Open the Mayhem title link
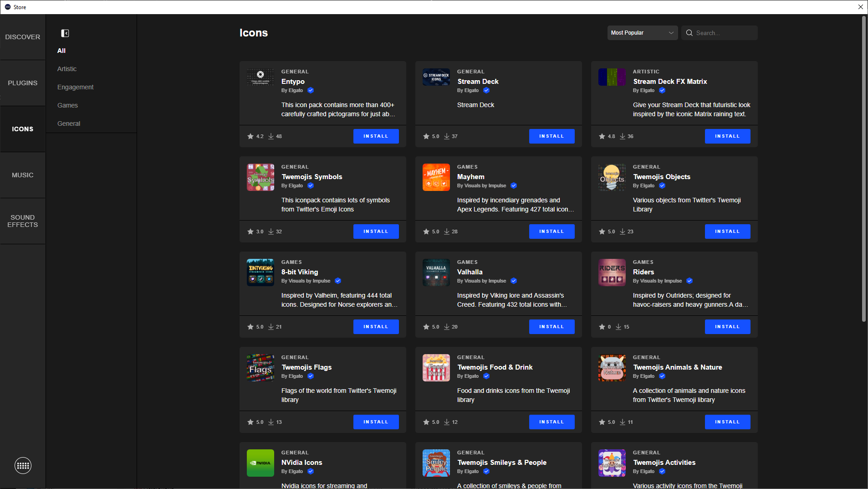The height and width of the screenshot is (489, 868). click(471, 177)
